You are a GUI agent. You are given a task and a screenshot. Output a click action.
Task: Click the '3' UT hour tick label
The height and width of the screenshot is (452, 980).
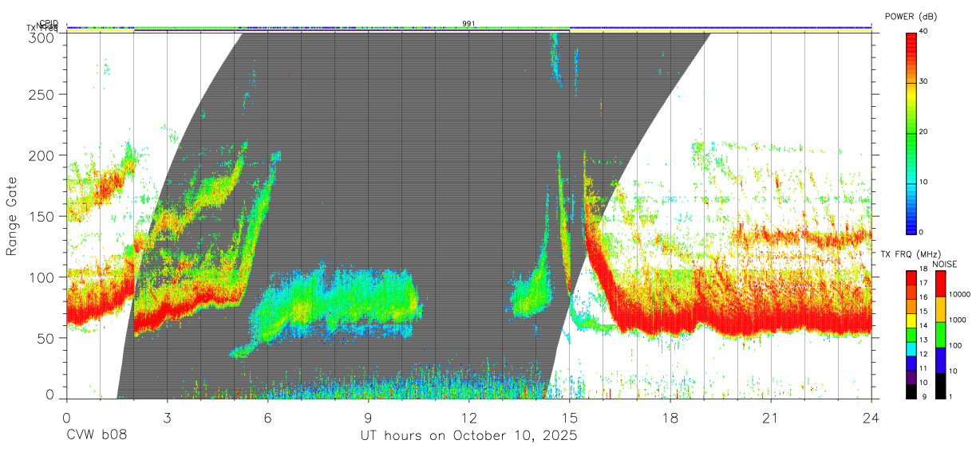coord(167,417)
